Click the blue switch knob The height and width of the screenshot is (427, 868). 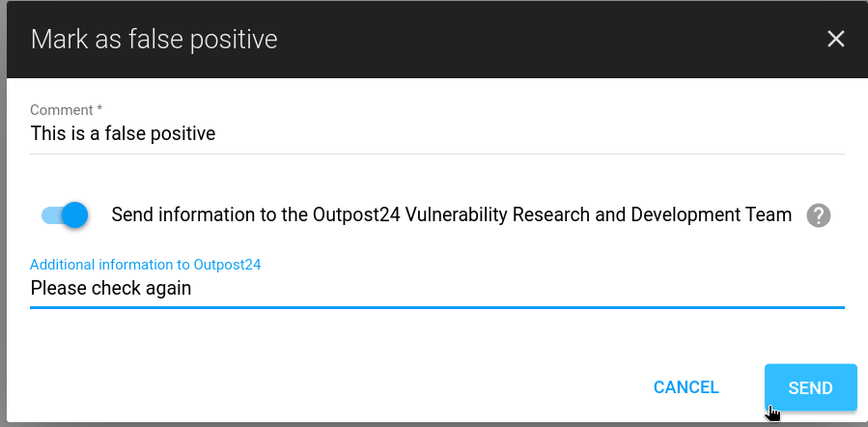pyautogui.click(x=74, y=215)
